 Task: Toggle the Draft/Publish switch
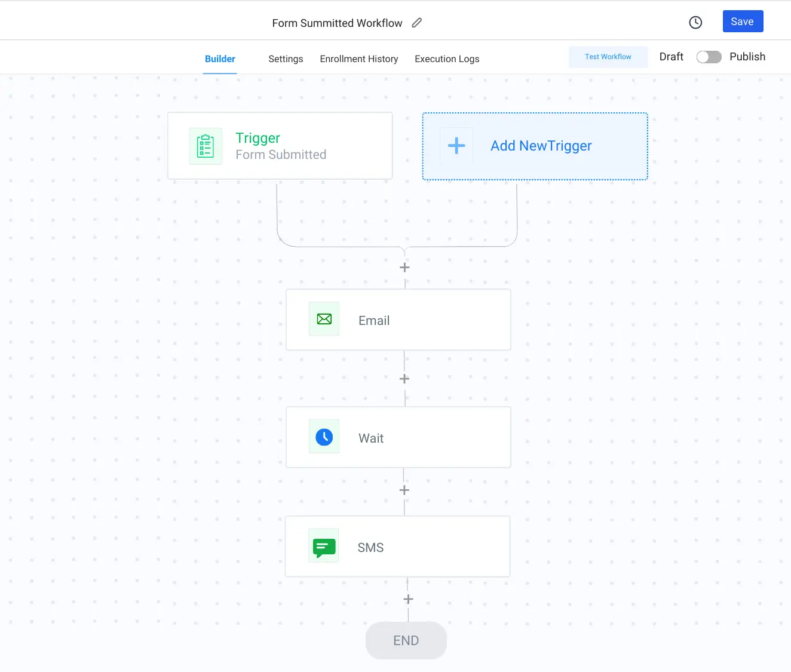(709, 57)
